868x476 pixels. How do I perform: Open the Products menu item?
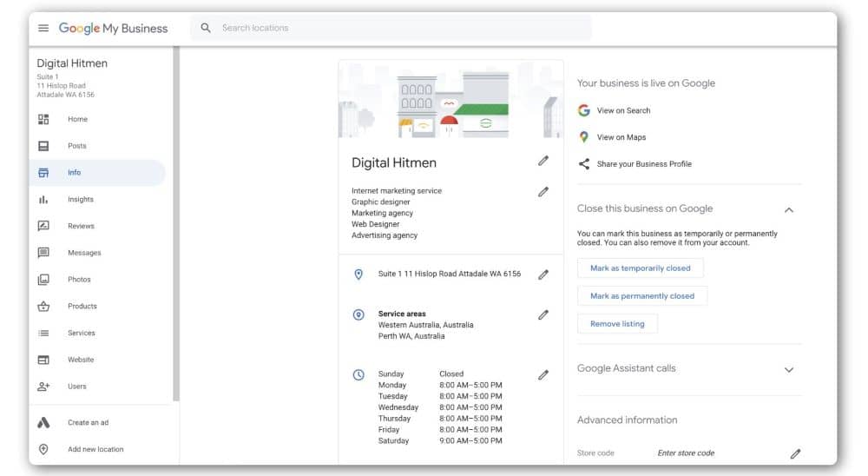(x=97, y=306)
